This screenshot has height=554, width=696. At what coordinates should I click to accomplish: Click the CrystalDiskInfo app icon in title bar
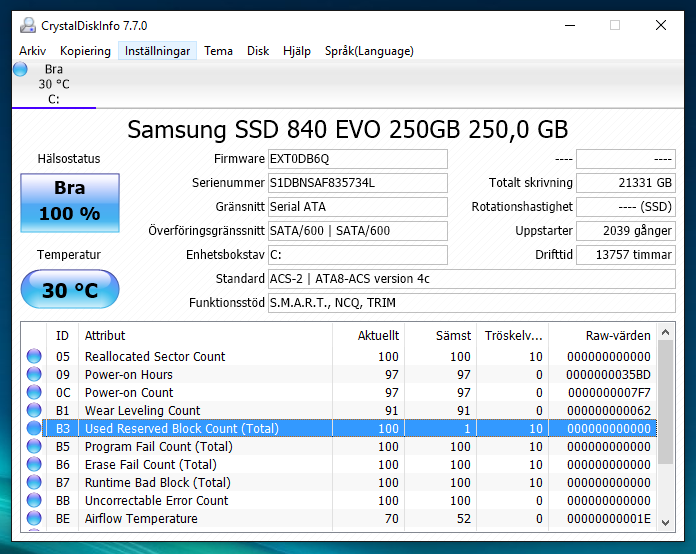coord(28,25)
